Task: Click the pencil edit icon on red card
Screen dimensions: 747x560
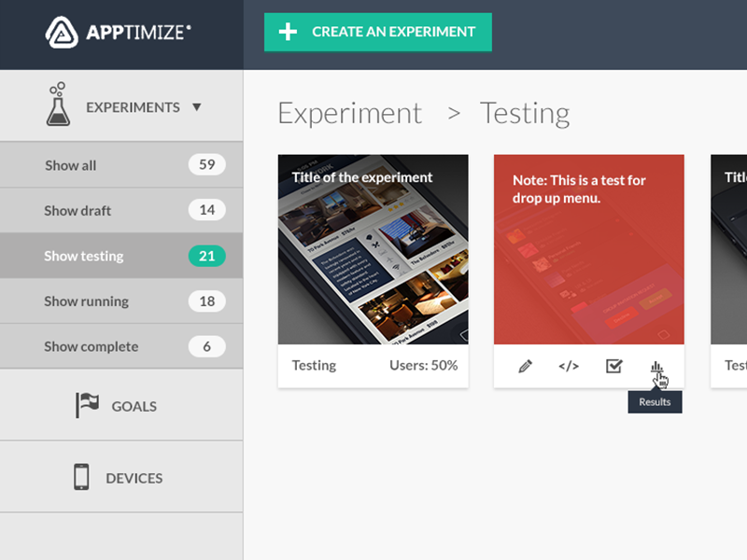Action: [x=525, y=366]
